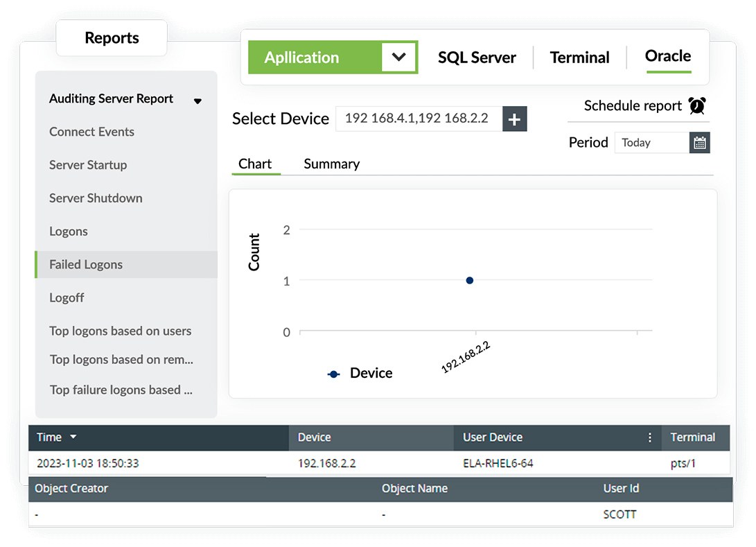Click the data point on the chart

(470, 281)
